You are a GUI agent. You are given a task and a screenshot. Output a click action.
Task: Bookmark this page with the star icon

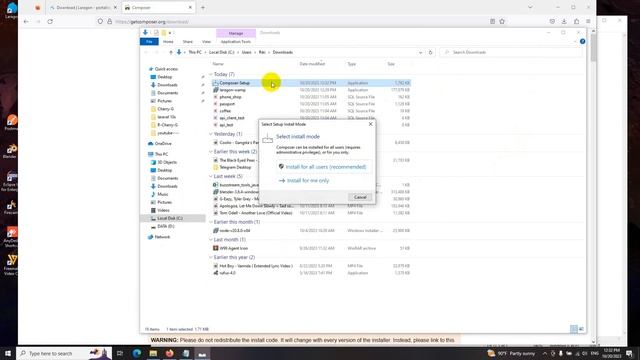tap(502, 22)
